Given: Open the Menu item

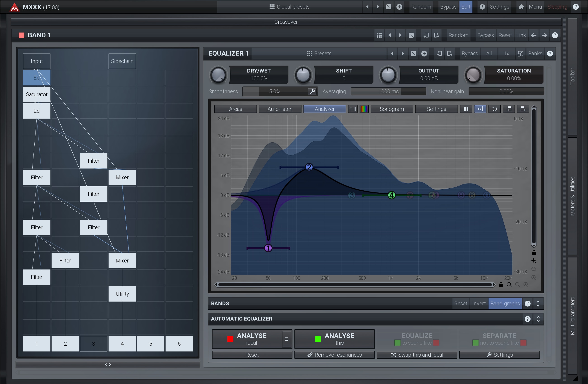Looking at the screenshot, I should point(535,7).
